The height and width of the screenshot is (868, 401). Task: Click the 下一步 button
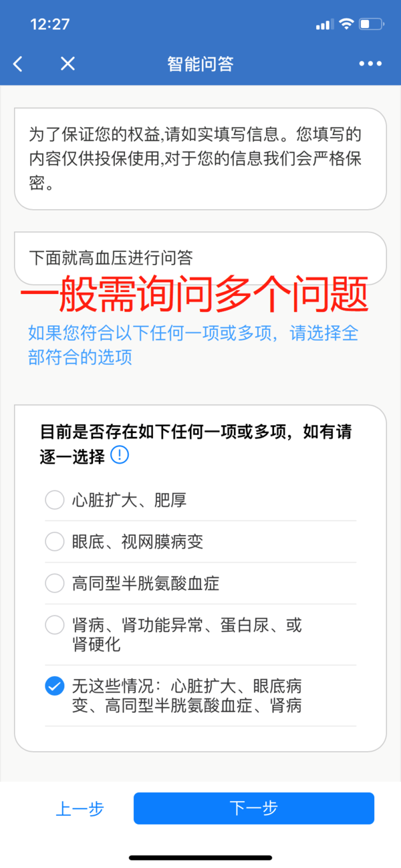coord(253,808)
